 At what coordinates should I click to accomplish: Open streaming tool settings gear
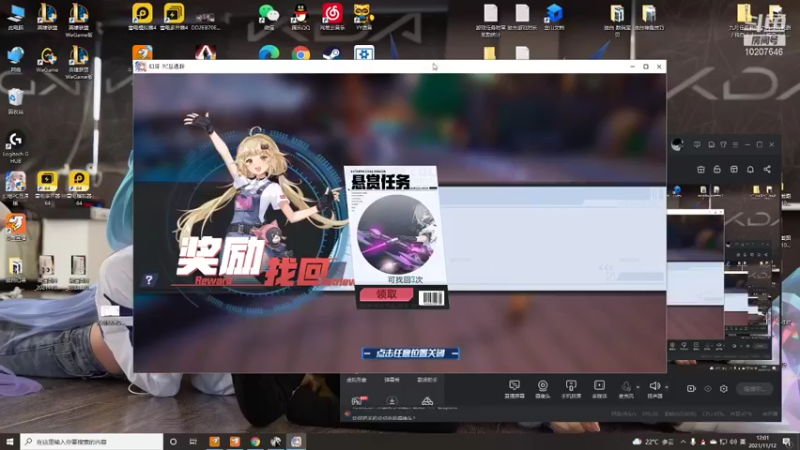pyautogui.click(x=723, y=388)
